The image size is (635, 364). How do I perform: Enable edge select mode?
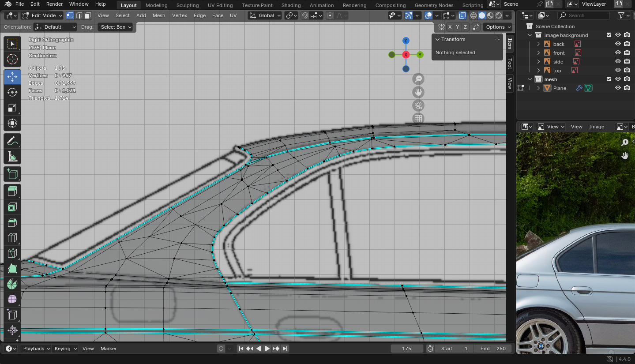[x=79, y=15]
